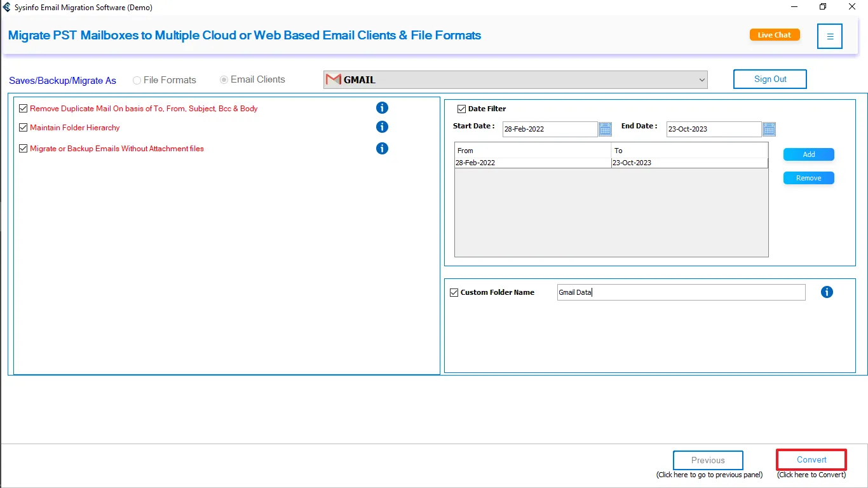Screen dimensions: 868x488
Task: Click Add to add date range
Action: pos(808,154)
